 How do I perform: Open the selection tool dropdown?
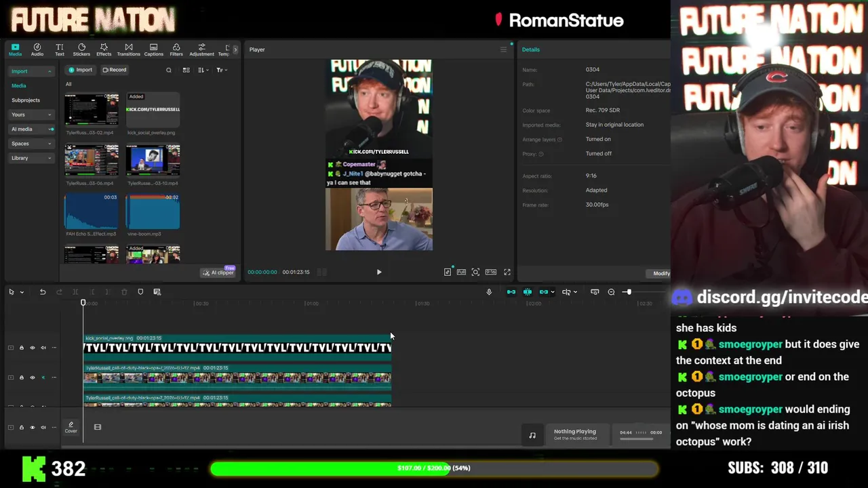[x=22, y=292]
